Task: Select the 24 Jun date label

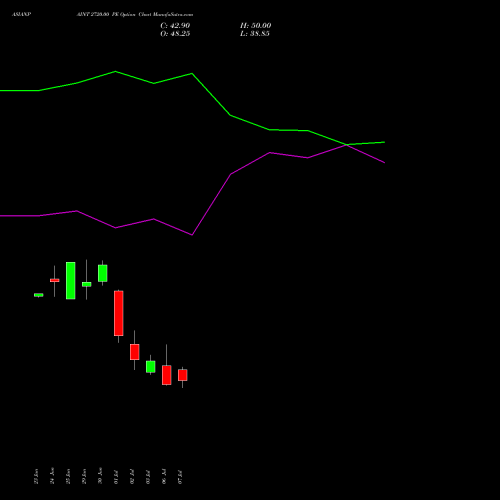Action: pyautogui.click(x=52, y=476)
